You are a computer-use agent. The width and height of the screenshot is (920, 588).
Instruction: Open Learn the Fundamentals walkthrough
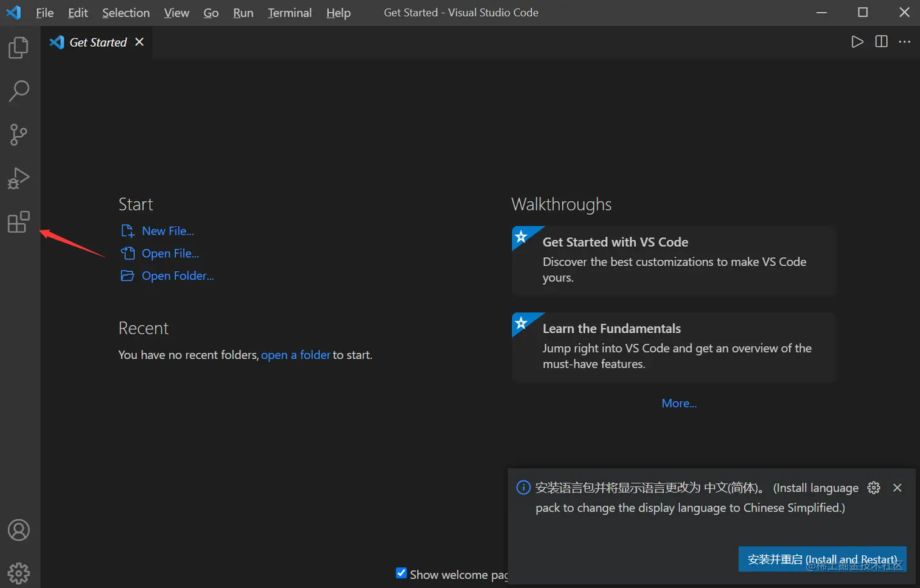674,347
